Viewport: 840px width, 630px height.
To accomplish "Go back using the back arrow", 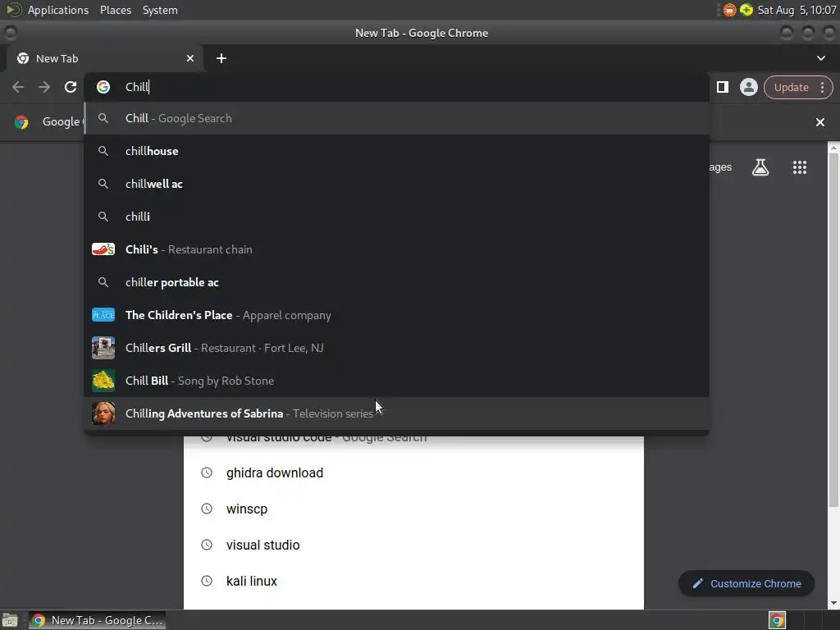I will pyautogui.click(x=18, y=87).
